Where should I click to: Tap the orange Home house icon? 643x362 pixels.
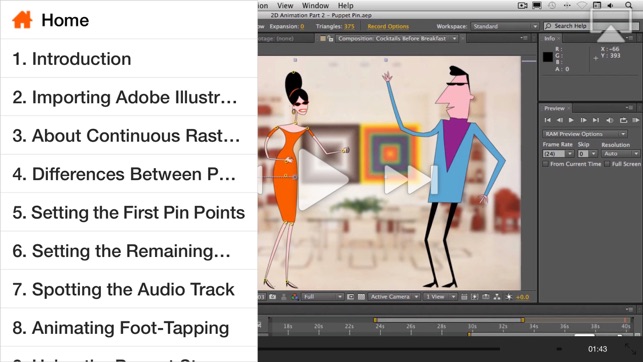pyautogui.click(x=22, y=20)
